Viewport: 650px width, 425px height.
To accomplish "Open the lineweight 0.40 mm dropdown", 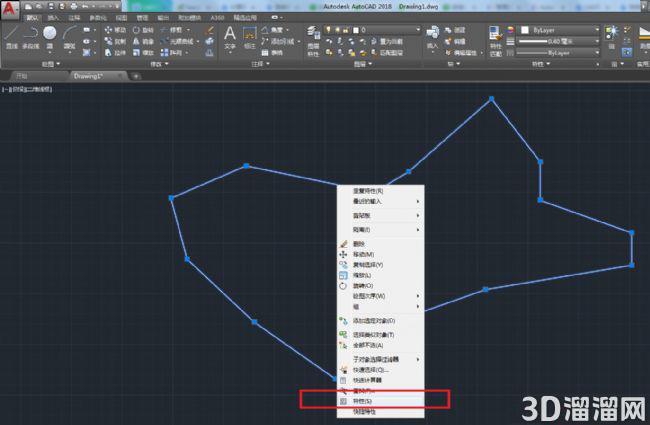I will [559, 41].
